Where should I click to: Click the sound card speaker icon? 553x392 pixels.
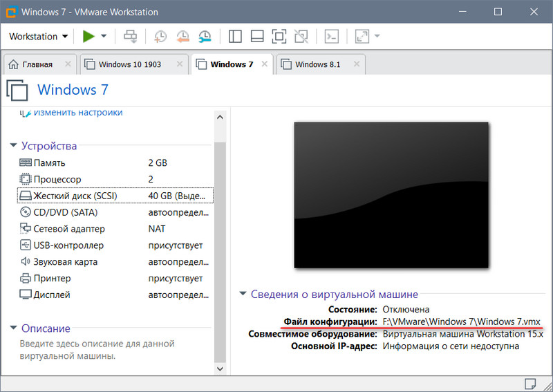click(26, 261)
